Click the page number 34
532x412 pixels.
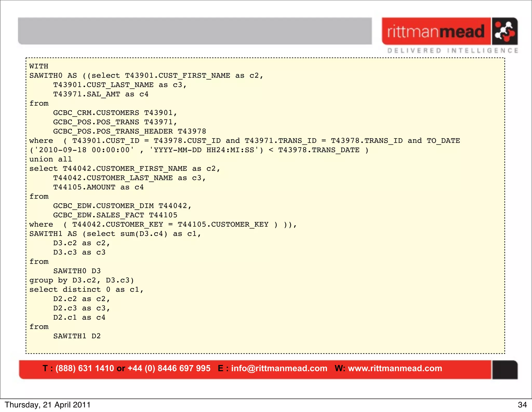coord(522,405)
